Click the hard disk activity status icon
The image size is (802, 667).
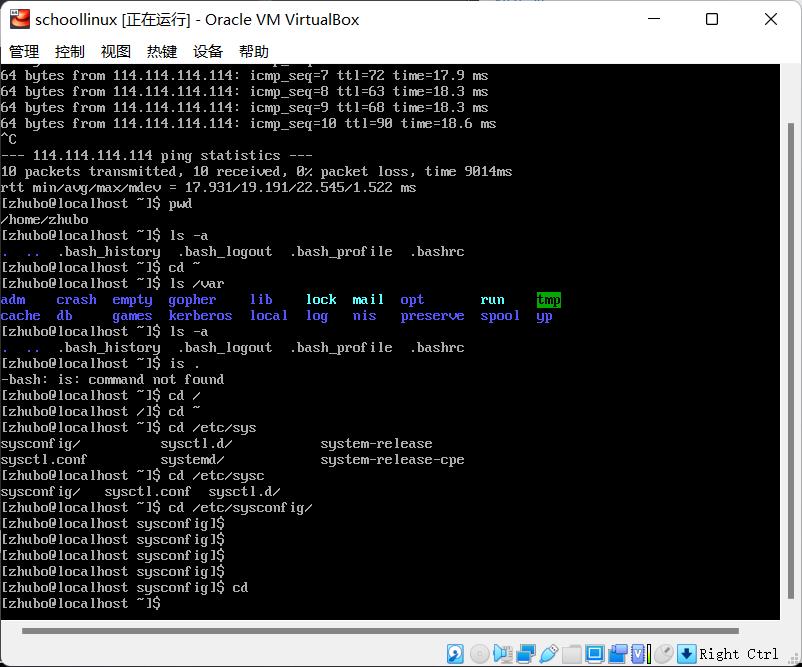[455, 653]
